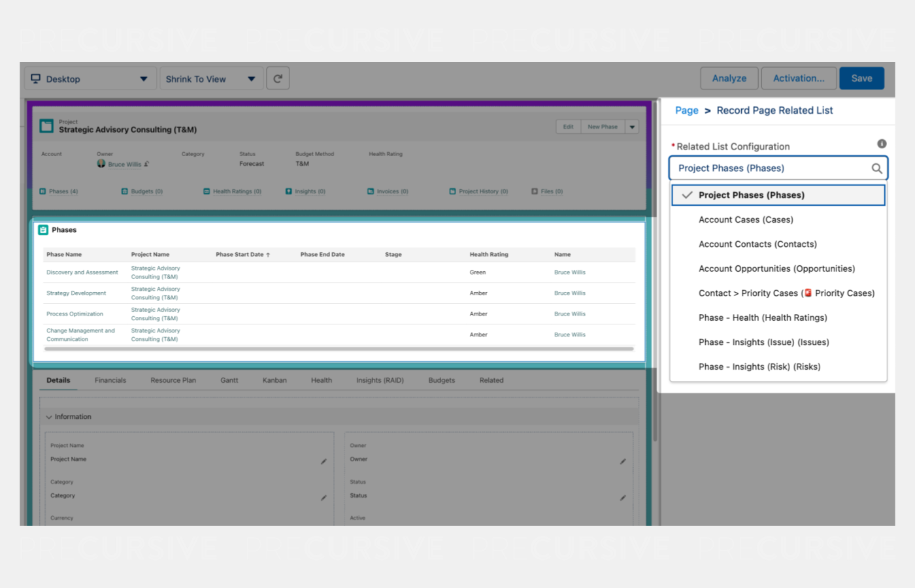Click the Phases table horizontal scrollbar
915x588 pixels.
point(339,349)
